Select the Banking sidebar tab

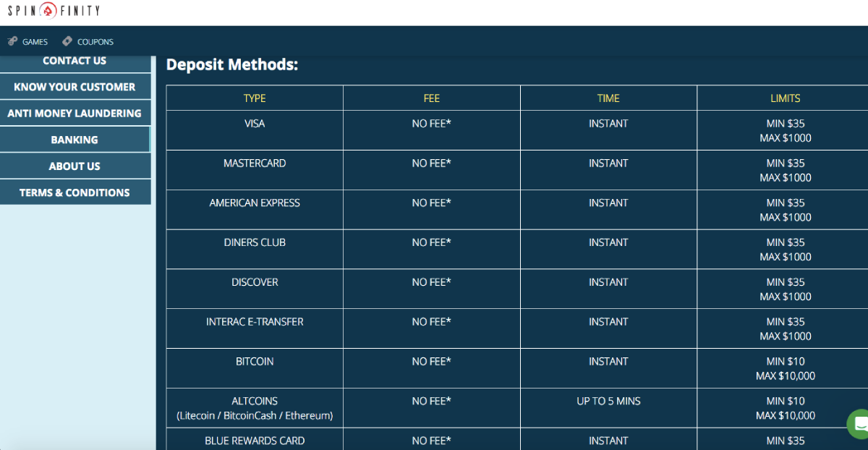(75, 140)
